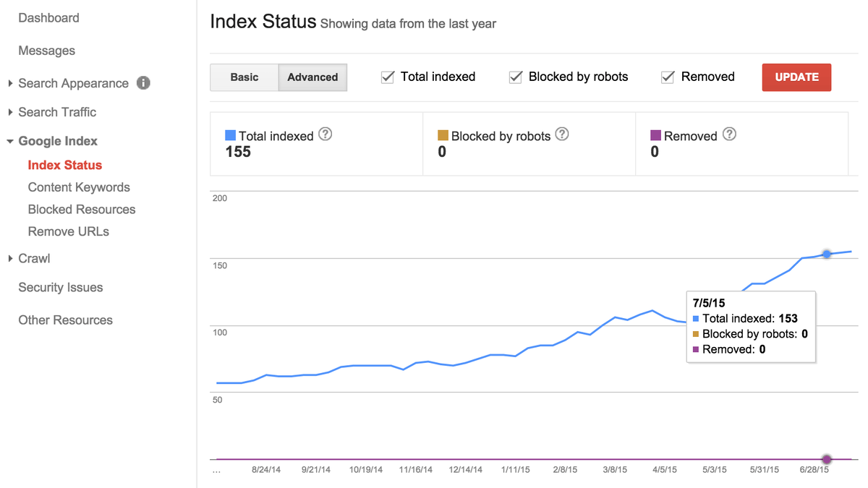Click the purple marker at 6/28/15
The image size is (868, 488).
click(826, 459)
